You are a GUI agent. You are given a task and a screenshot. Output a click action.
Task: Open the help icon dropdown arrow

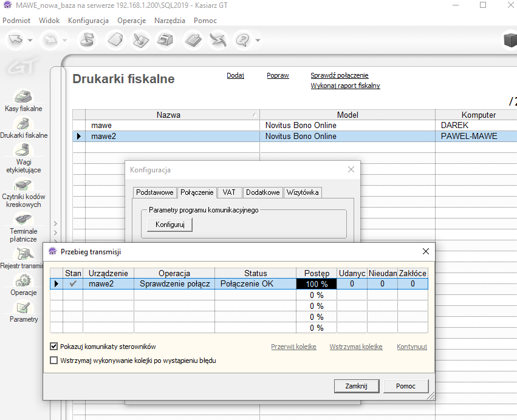pos(258,41)
